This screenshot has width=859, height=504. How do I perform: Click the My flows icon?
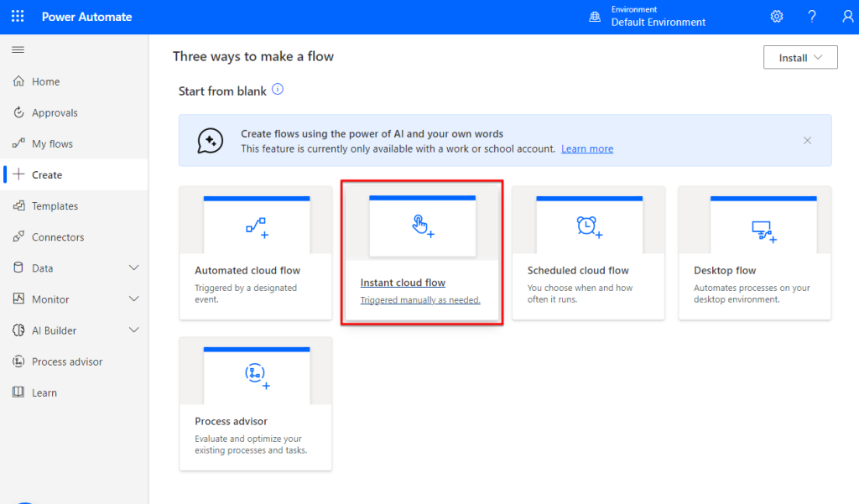(x=18, y=143)
